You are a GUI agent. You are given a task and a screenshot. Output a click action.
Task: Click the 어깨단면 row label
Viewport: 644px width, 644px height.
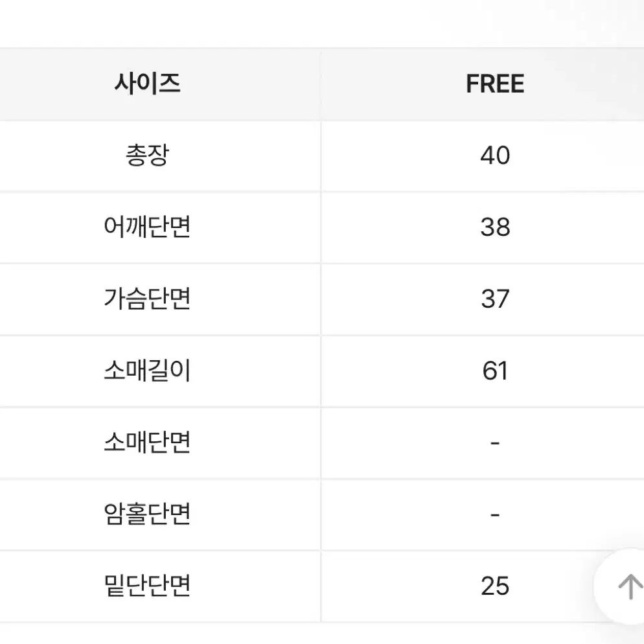click(147, 227)
